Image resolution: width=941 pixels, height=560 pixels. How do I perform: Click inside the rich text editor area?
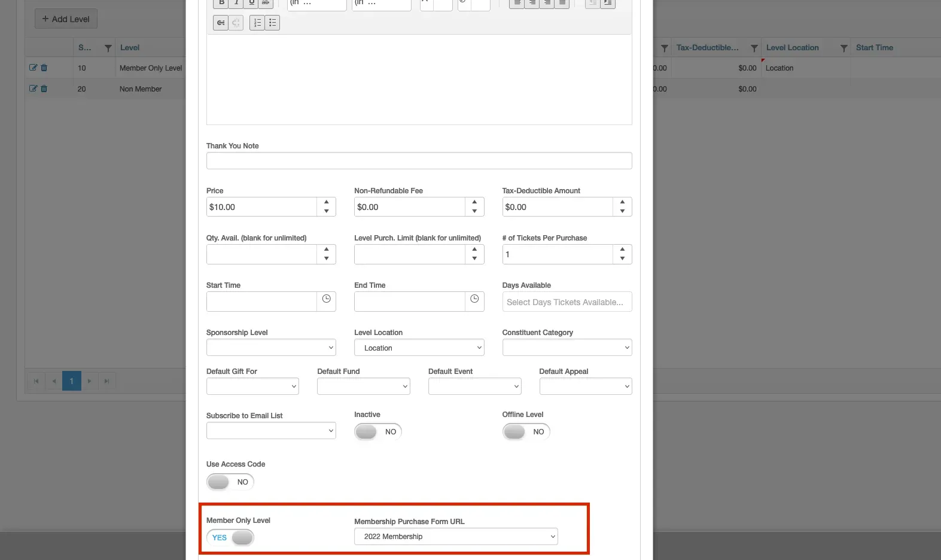419,79
